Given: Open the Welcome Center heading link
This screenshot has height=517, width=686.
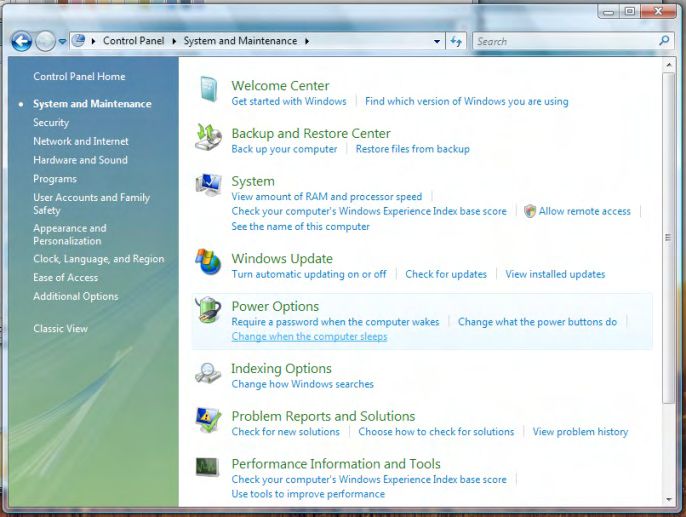Looking at the screenshot, I should 280,86.
